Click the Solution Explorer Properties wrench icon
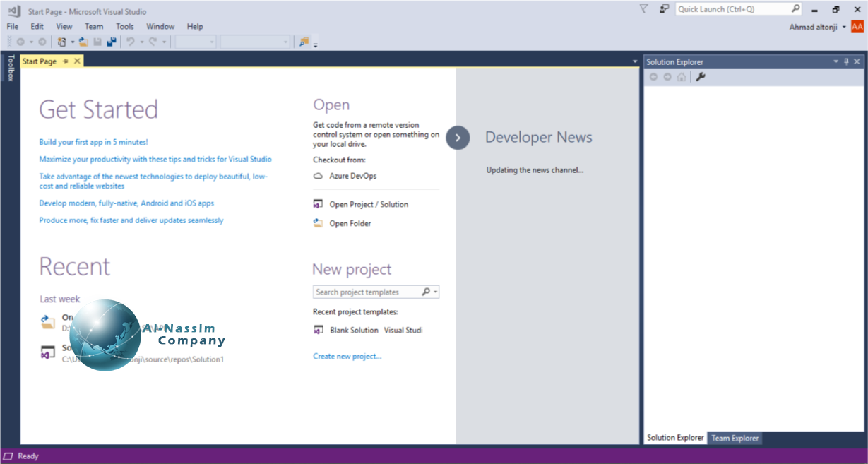 (701, 77)
